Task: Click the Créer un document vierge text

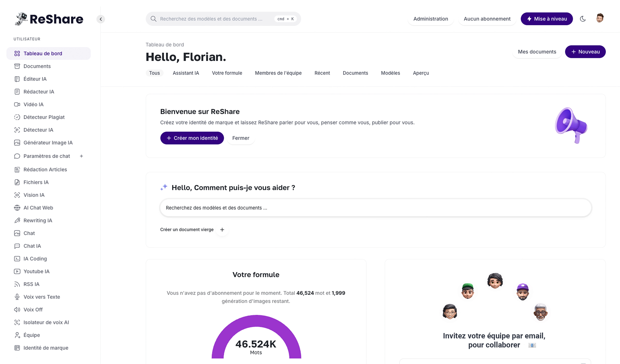Action: click(x=187, y=230)
